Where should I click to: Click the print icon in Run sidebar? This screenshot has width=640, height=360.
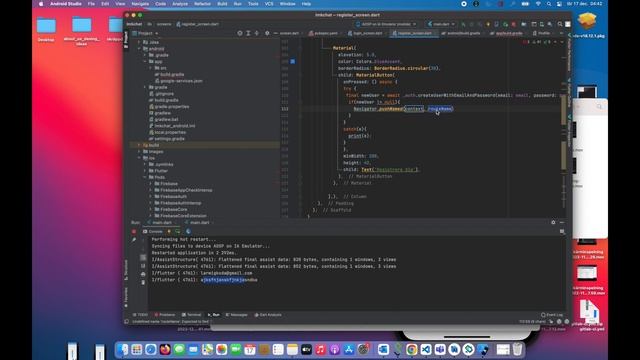click(x=143, y=274)
